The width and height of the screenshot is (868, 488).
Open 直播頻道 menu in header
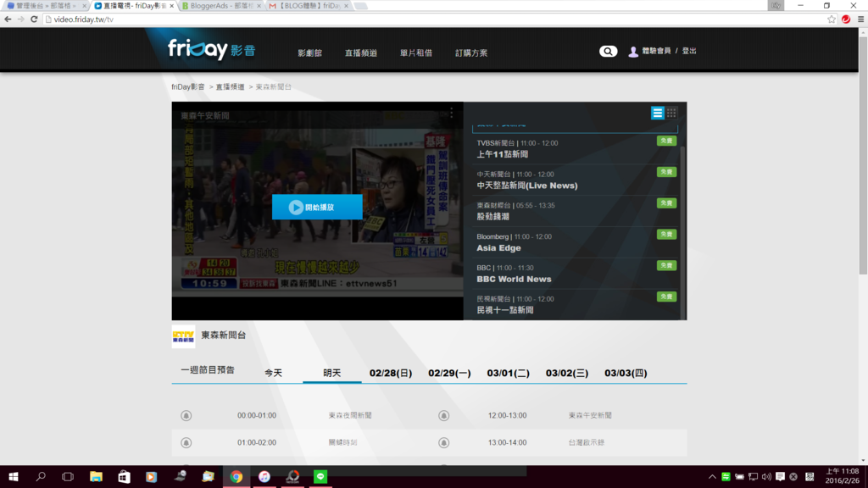click(x=361, y=53)
